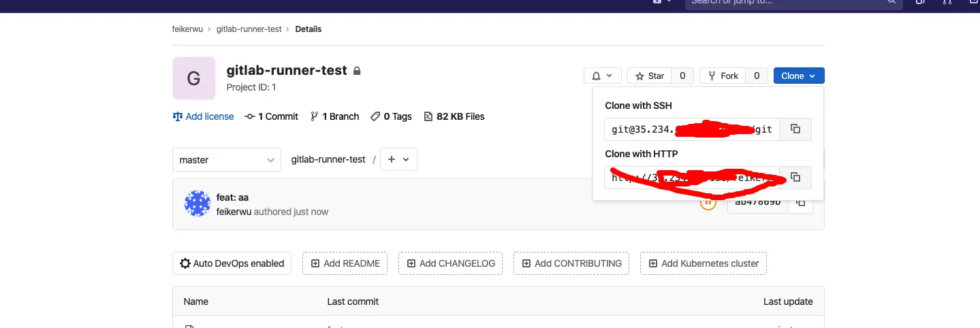
Task: Fork the gitlab-runner-test project
Action: 723,76
